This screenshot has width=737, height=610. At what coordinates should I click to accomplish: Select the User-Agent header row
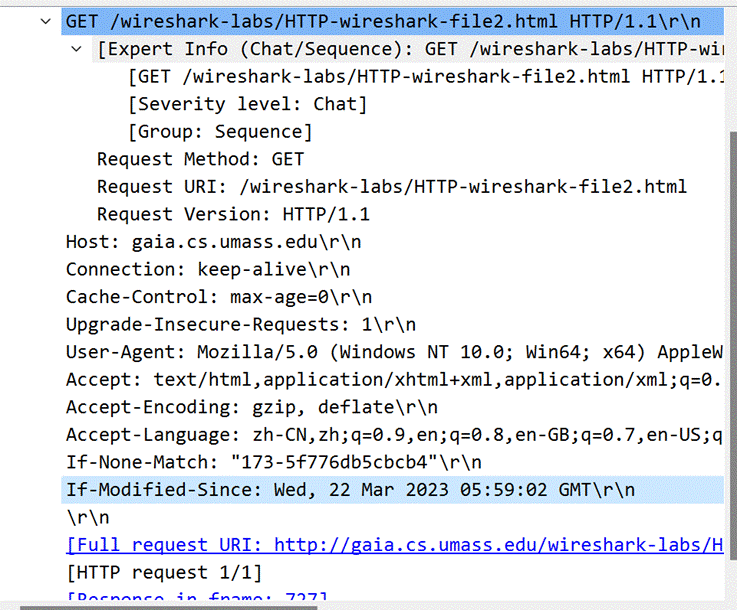point(394,352)
